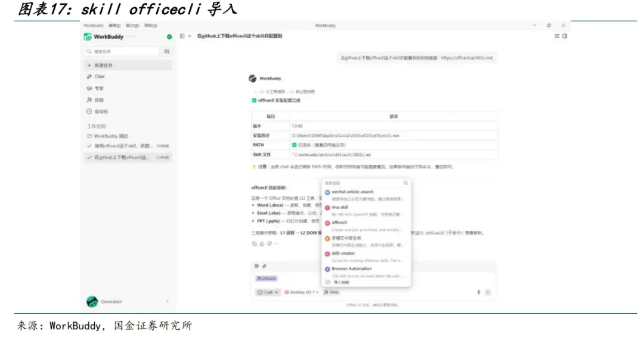
Task: Click the @ mention icon above input
Action: (256, 266)
